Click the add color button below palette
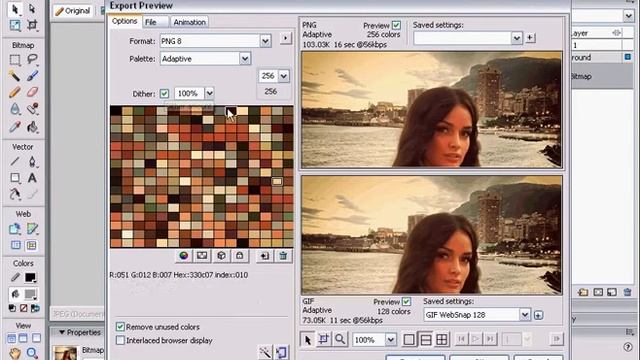 tap(264, 256)
